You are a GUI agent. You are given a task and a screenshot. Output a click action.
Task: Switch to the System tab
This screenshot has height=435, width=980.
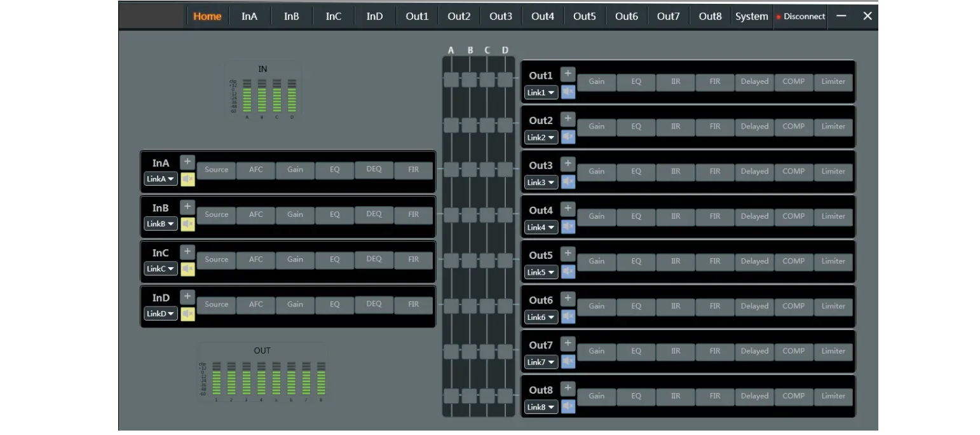[751, 17]
